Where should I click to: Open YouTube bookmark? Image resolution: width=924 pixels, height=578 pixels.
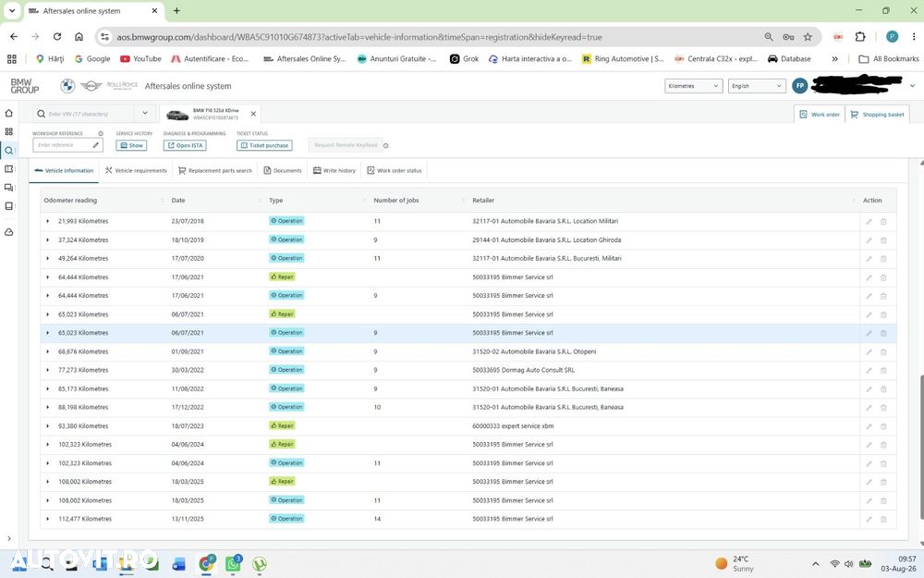pos(140,59)
